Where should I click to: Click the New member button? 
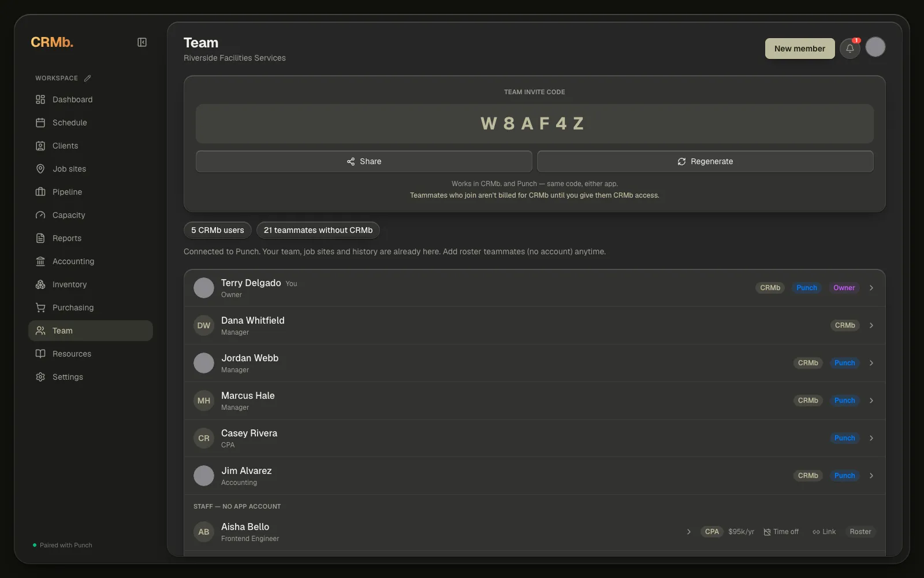800,49
